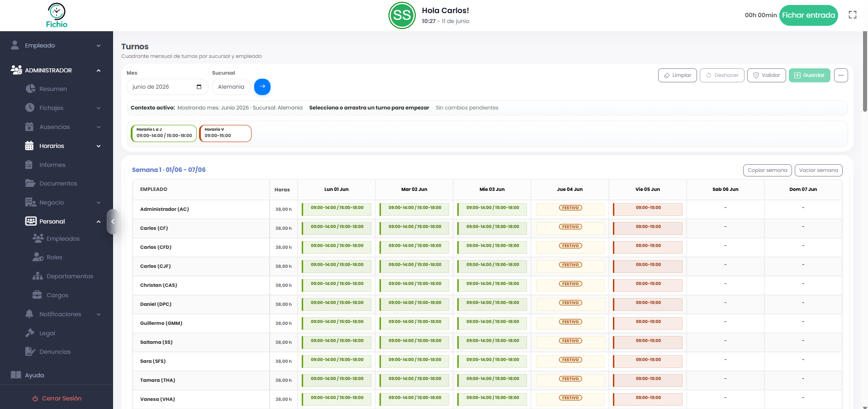The width and height of the screenshot is (868, 409).
Task: Open Resumen pie chart icon
Action: pos(30,89)
